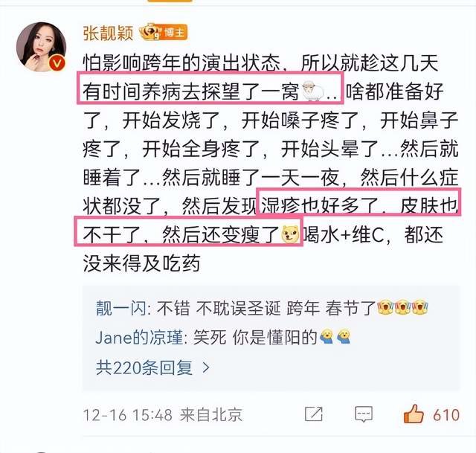Screen dimensions: 476x453
Task: Click the 博主 blogger tag
Action: pos(174,33)
